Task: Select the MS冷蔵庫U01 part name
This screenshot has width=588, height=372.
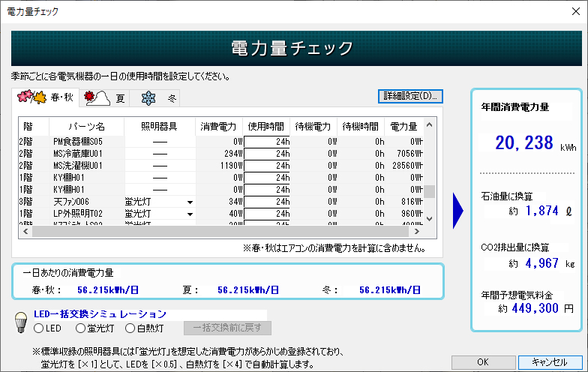Action: pyautogui.click(x=78, y=154)
